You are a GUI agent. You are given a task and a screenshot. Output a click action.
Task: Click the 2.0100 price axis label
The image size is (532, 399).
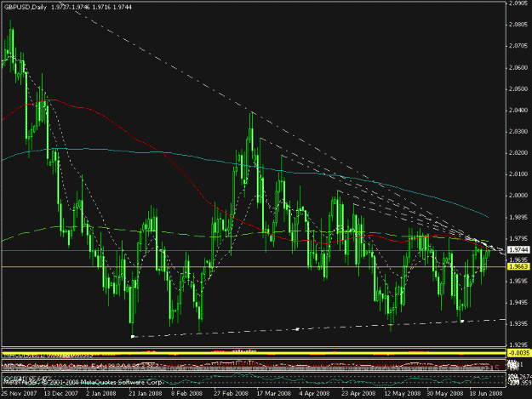point(519,174)
